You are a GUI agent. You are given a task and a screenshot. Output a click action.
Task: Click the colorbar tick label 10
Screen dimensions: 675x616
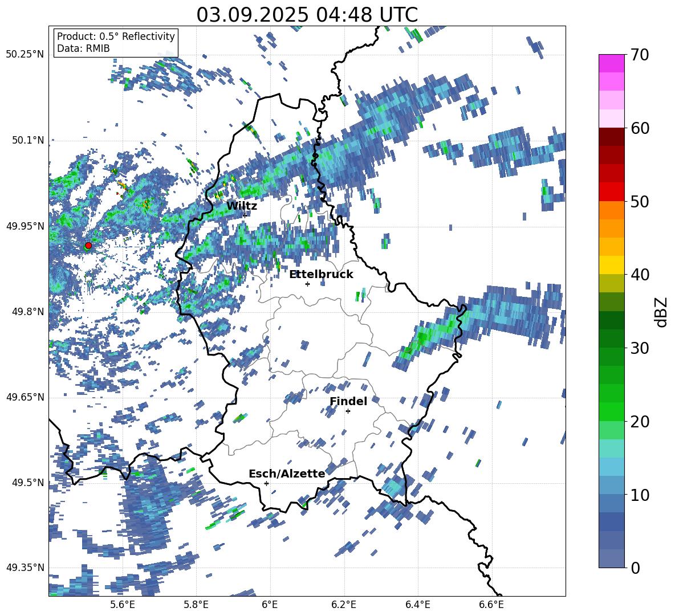(640, 495)
